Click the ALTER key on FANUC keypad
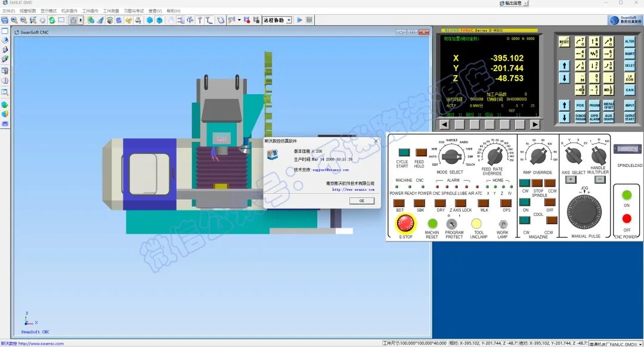 coord(630,42)
